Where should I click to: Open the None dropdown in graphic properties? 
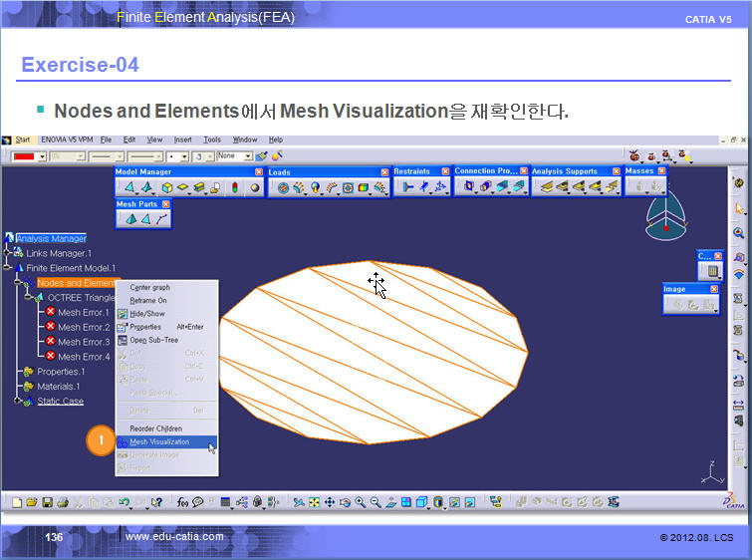(x=246, y=156)
